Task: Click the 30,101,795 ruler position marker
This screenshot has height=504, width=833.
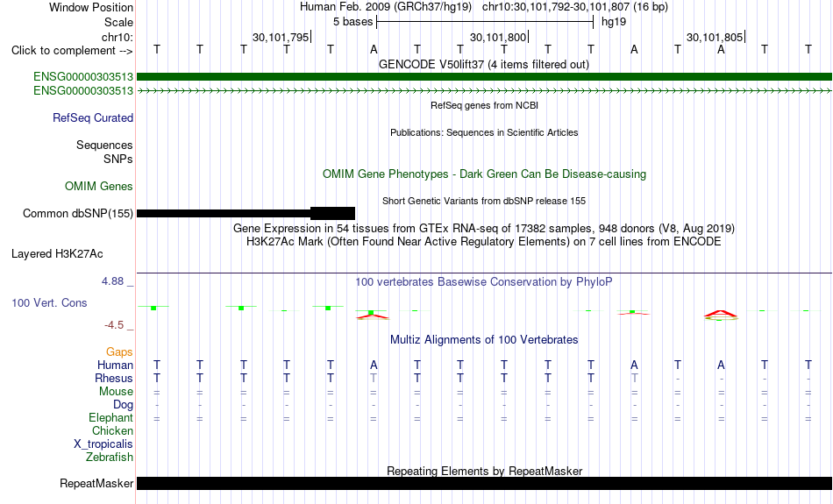Action: pyautogui.click(x=281, y=37)
